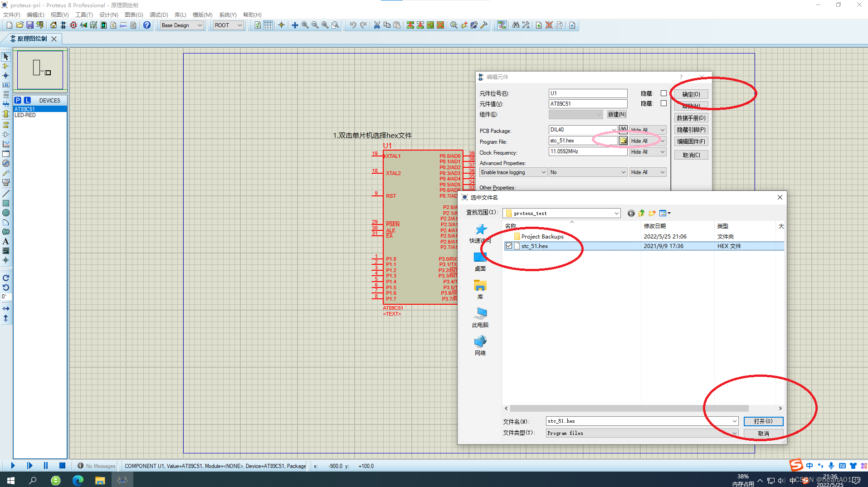Select the Graph Mode tool
The height and width of the screenshot is (487, 868).
[x=6, y=144]
